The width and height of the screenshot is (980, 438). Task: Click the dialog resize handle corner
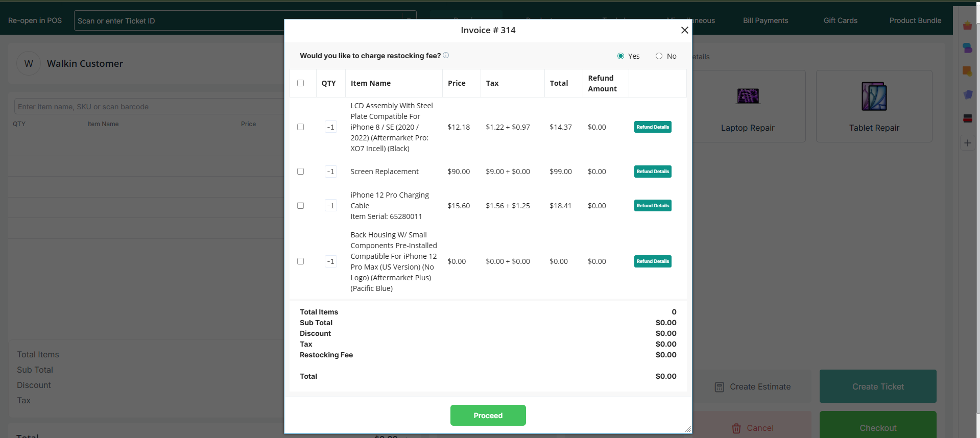point(687,429)
